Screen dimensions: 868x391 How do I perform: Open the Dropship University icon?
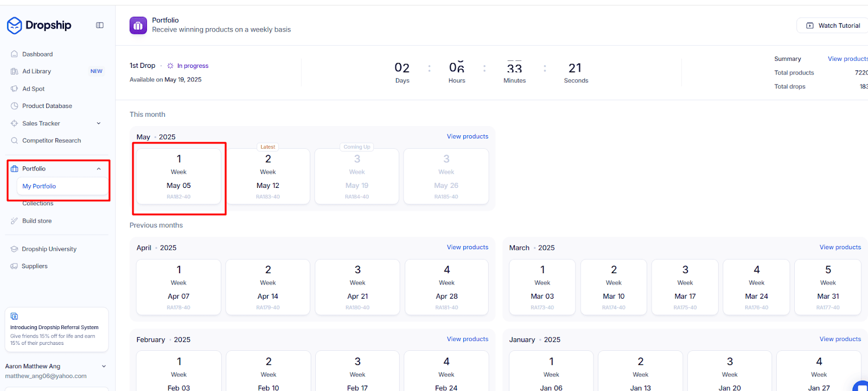(15, 249)
